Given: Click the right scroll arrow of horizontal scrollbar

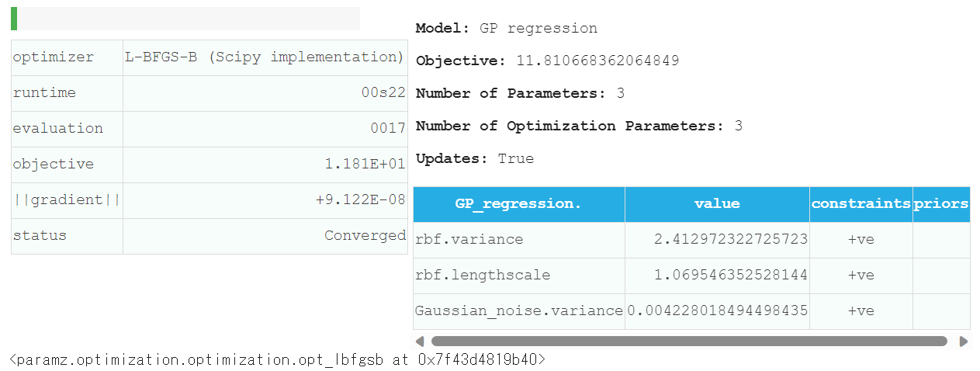Looking at the screenshot, I should (964, 341).
